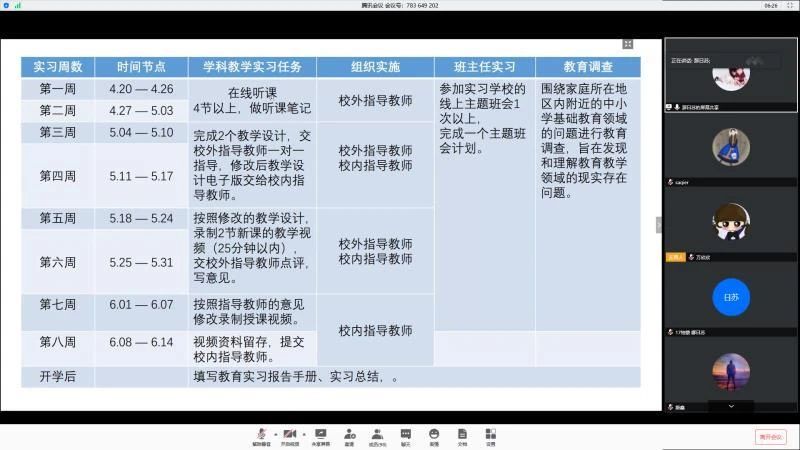Open the Chat panel
Image resolution: width=800 pixels, height=450 pixels.
tap(406, 434)
